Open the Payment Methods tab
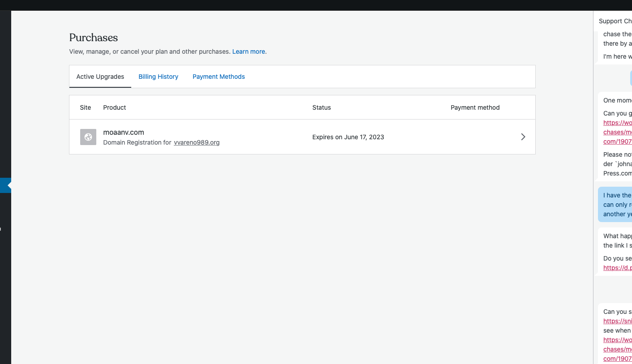This screenshot has width=632, height=364. pyautogui.click(x=219, y=77)
